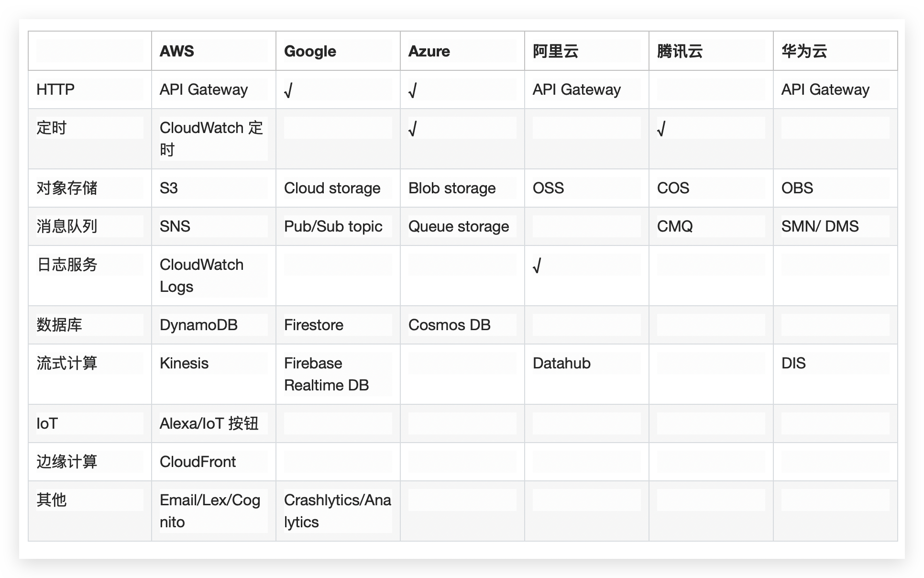Viewport: 924px width, 578px height.
Task: Click API Gateway in the 阿里云 column
Action: pyautogui.click(x=577, y=89)
